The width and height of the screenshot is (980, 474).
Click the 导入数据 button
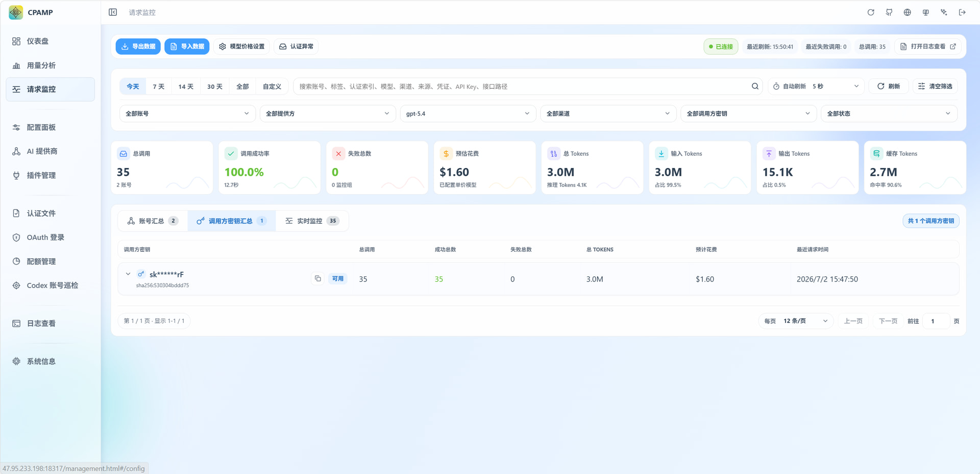pos(187,46)
